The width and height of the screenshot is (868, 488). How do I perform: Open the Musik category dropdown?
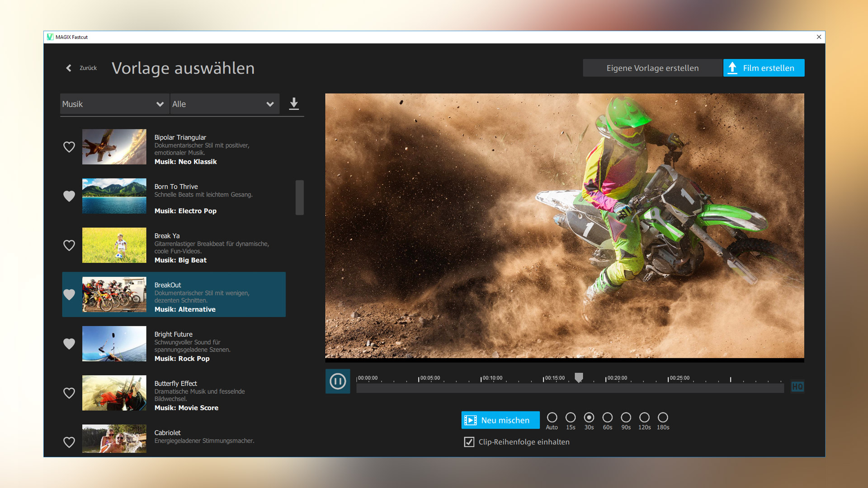[x=114, y=104]
